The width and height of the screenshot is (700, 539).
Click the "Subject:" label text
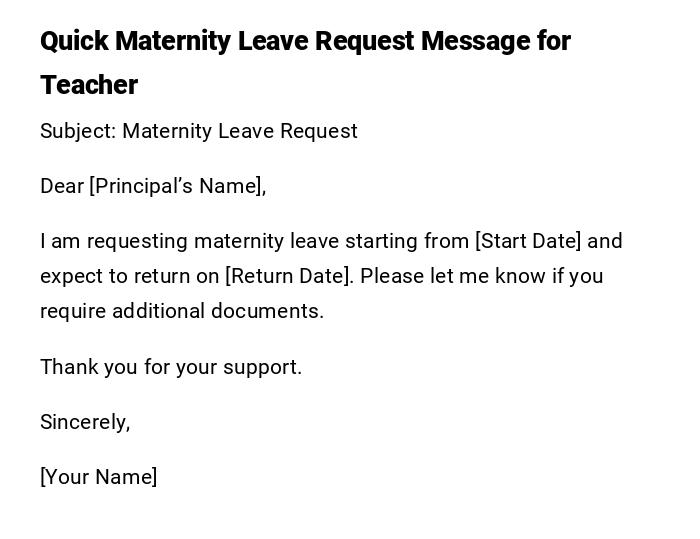pos(78,131)
